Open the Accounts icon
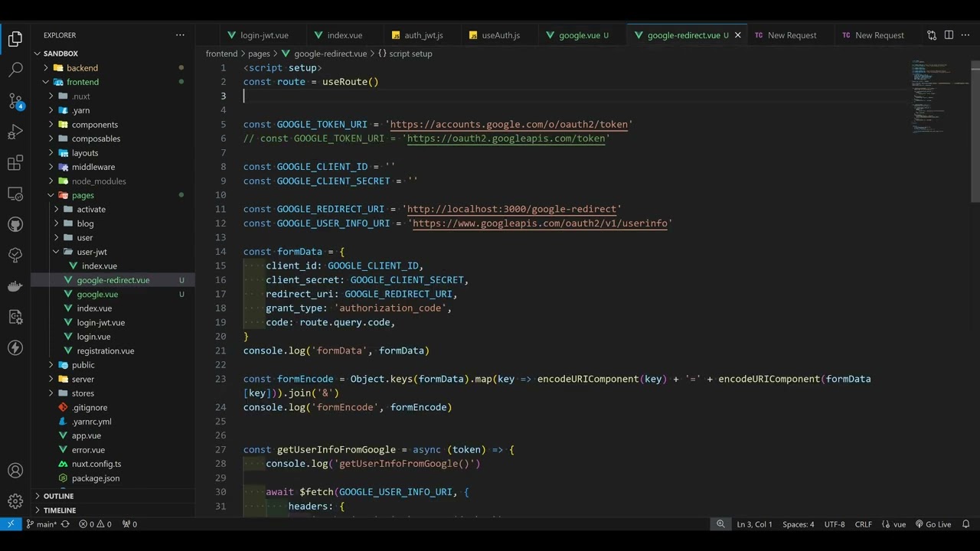980x551 pixels. tap(15, 471)
